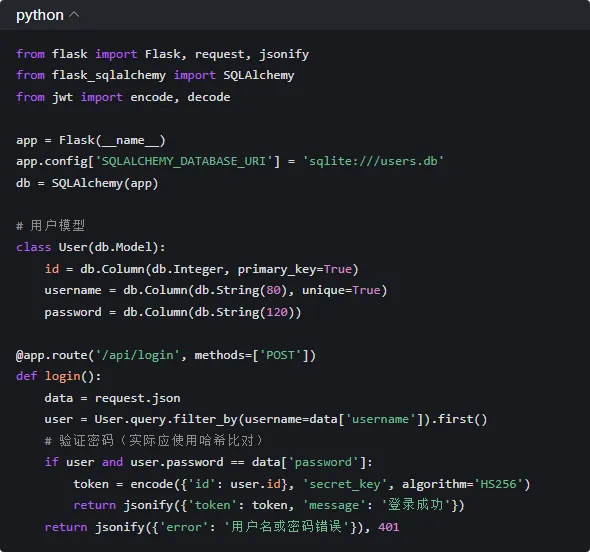590x552 pixels.
Task: Click the 'HS256' algorithm string
Action: tap(498, 484)
